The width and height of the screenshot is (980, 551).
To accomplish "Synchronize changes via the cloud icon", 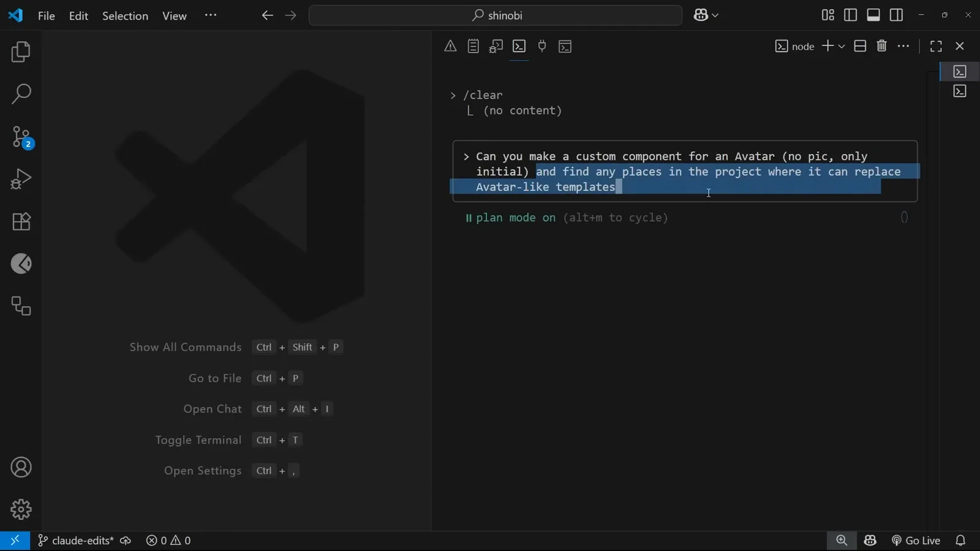I will (x=126, y=541).
